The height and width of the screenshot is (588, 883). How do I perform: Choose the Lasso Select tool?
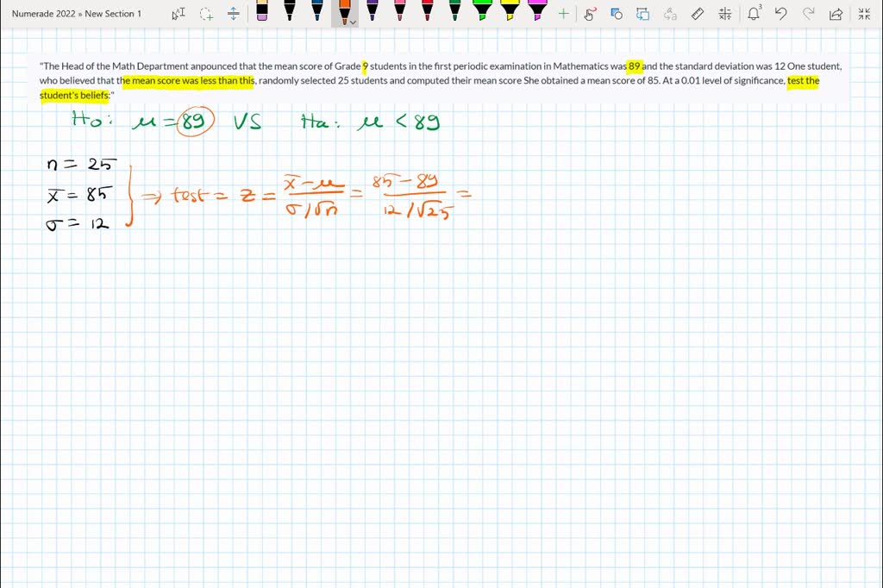click(x=206, y=14)
